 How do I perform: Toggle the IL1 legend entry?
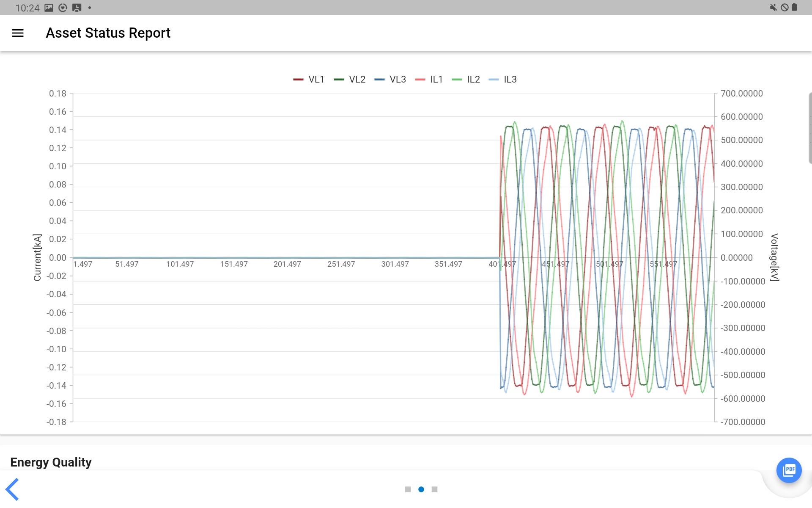pyautogui.click(x=431, y=79)
